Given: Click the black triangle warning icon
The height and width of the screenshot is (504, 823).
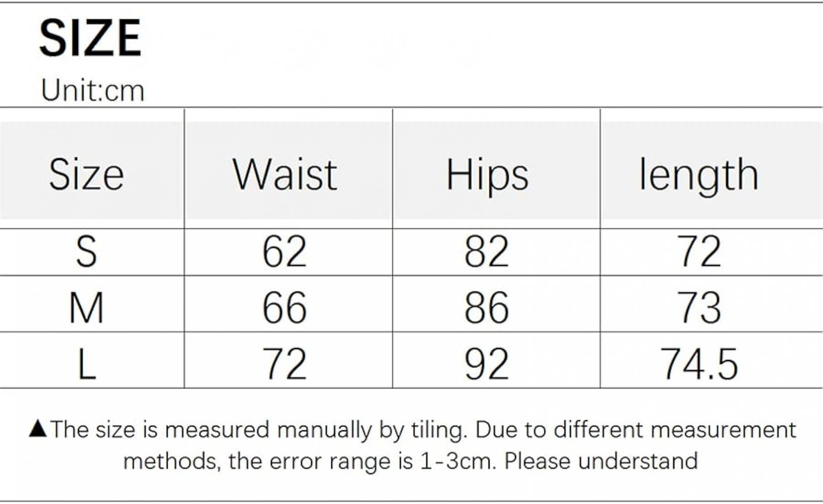Looking at the screenshot, I should click(38, 429).
